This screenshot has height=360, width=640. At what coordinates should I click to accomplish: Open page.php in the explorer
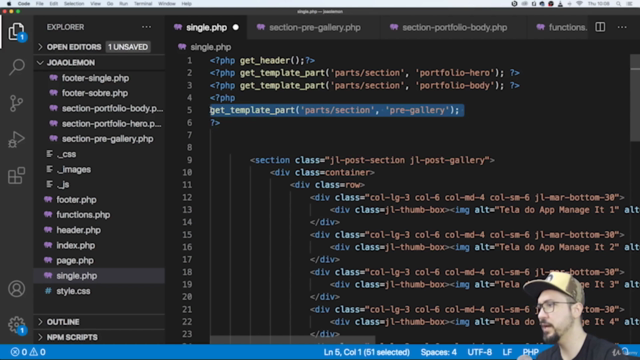99,260
